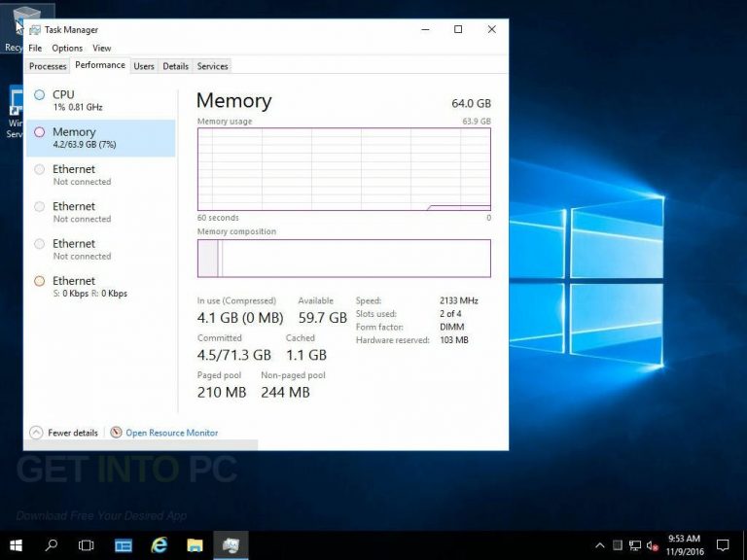The image size is (747, 560).
Task: Click the network tray icon
Action: (635, 545)
